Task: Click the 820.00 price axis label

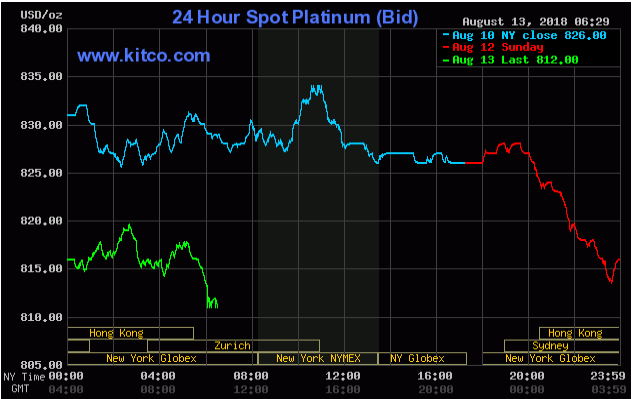Action: click(x=41, y=220)
